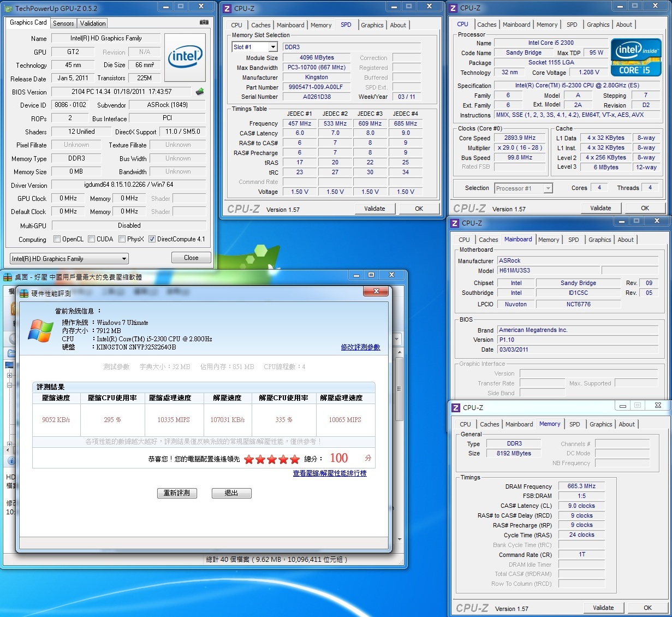Click the Sandy Bridge Code Name field
The width and height of the screenshot is (672, 617).
pyautogui.click(x=524, y=53)
